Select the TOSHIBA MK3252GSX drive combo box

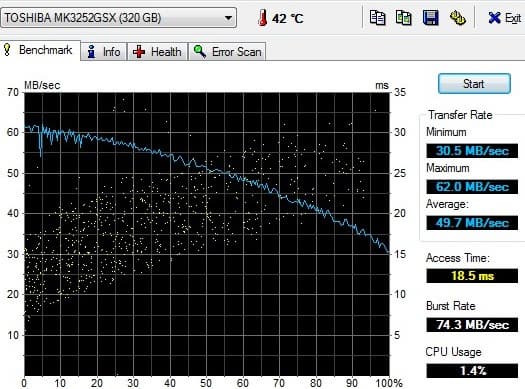click(119, 18)
